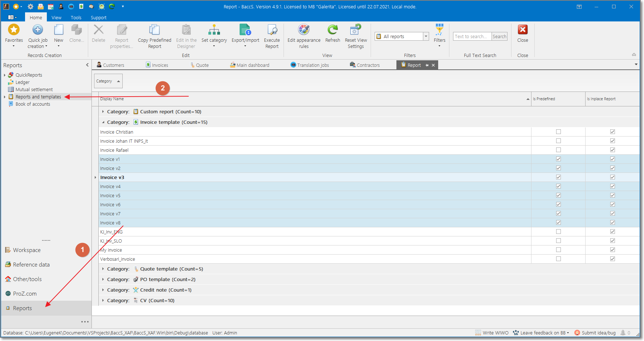Open the Support ribbon tab
Image resolution: width=644 pixels, height=341 pixels.
click(98, 17)
